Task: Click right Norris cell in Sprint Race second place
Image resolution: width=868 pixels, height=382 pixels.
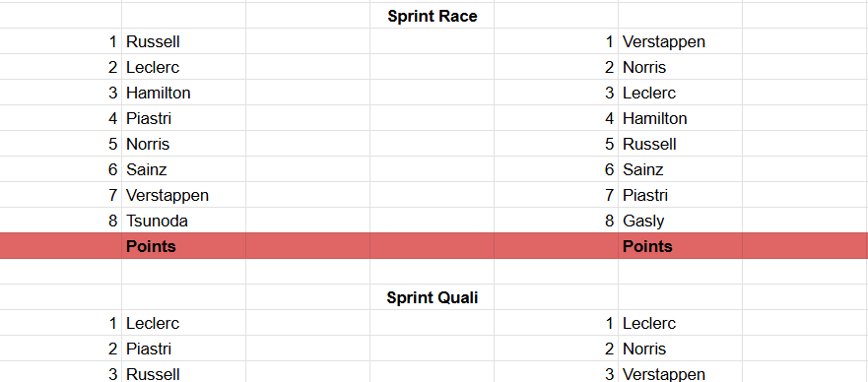Action: click(681, 67)
